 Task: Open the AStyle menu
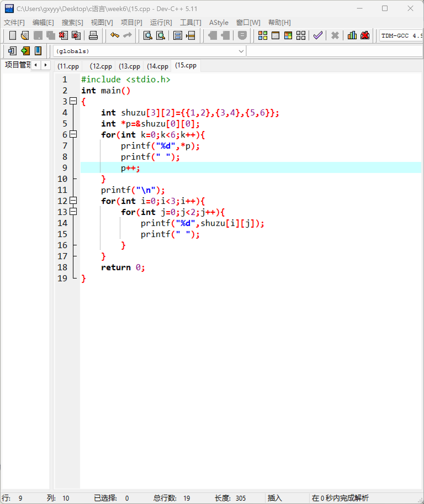[219, 22]
